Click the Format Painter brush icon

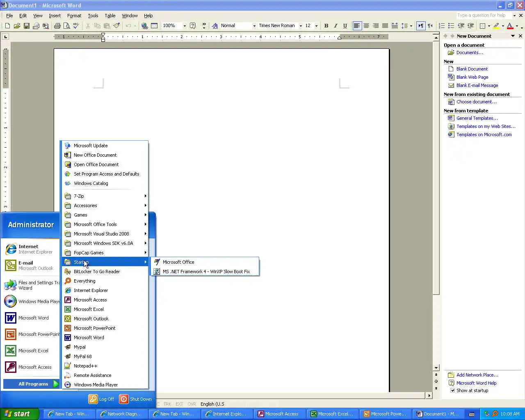pyautogui.click(x=116, y=25)
